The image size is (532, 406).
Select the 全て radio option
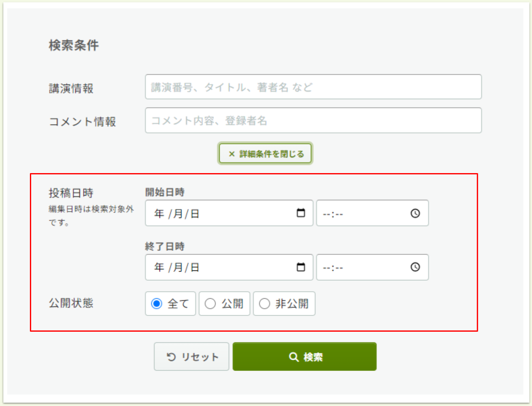click(x=157, y=304)
